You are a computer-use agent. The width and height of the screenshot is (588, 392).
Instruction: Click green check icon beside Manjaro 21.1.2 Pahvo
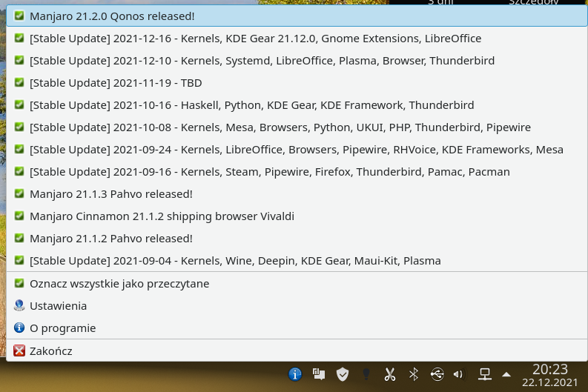[x=19, y=238]
